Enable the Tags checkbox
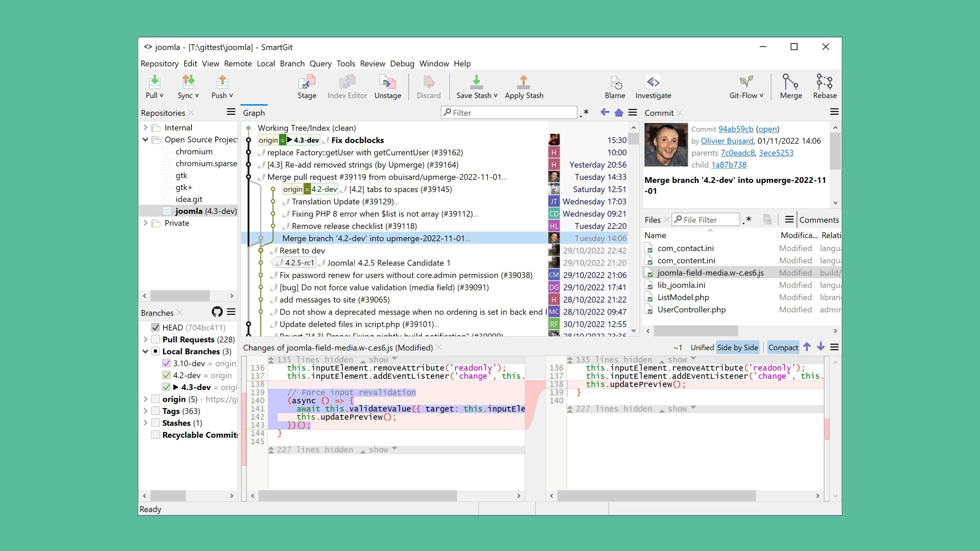Screen dimensions: 980x551 pos(155,411)
